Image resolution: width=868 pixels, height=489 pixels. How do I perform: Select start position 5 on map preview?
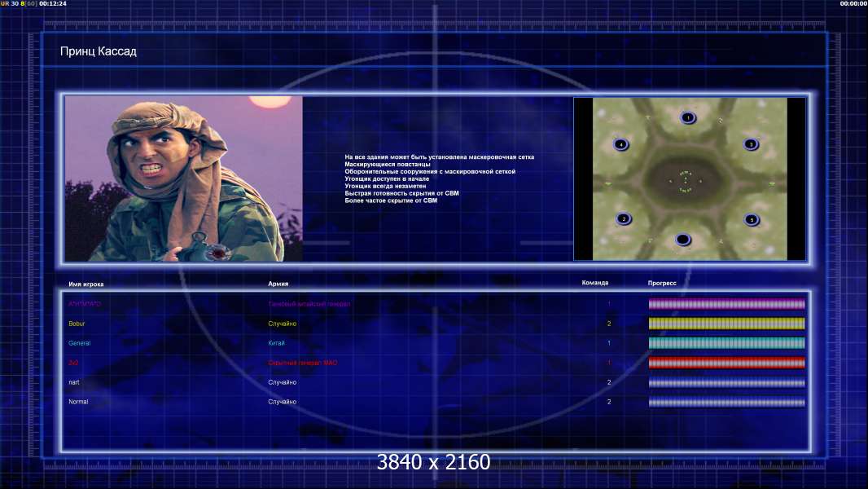tap(752, 220)
